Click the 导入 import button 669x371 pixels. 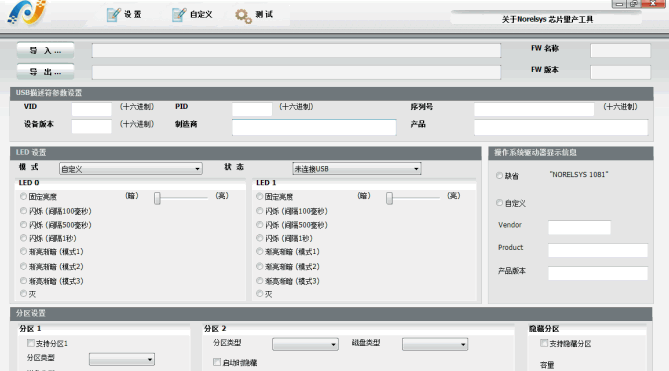[45, 50]
